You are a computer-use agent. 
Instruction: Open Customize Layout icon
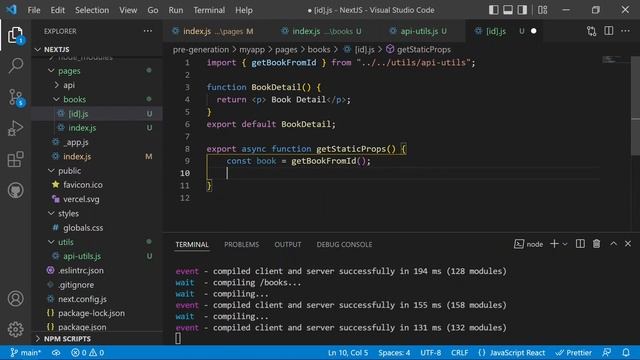coord(542,10)
